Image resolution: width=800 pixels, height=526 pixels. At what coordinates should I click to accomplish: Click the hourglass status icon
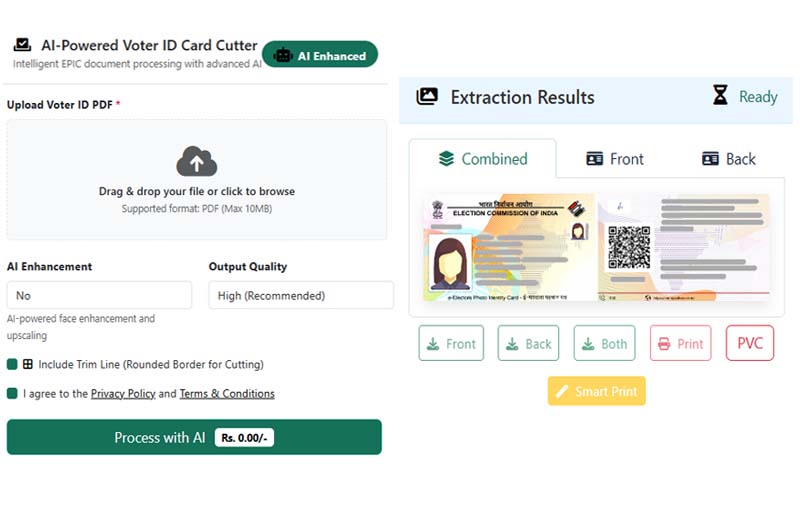pyautogui.click(x=720, y=95)
